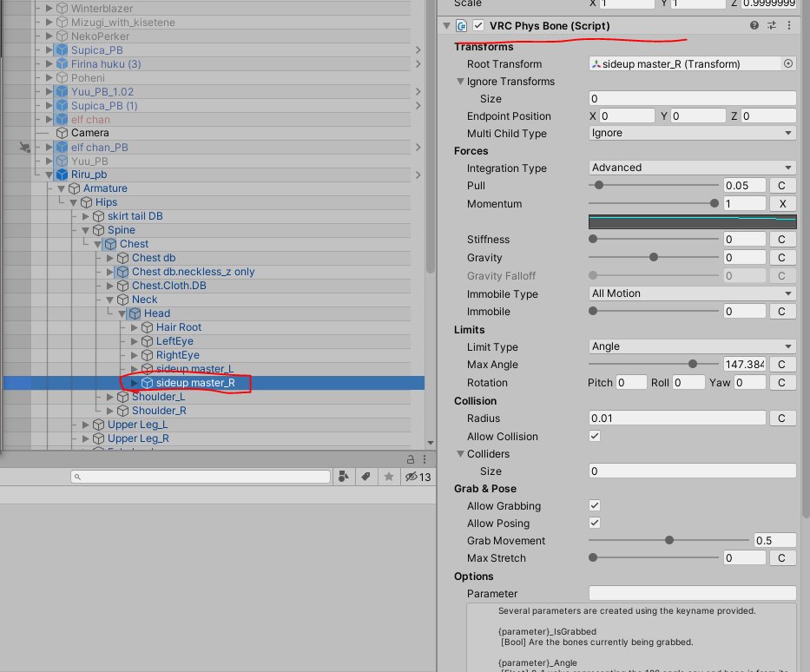Click the Max Angle curve C button
This screenshot has width=810, height=672.
(781, 364)
